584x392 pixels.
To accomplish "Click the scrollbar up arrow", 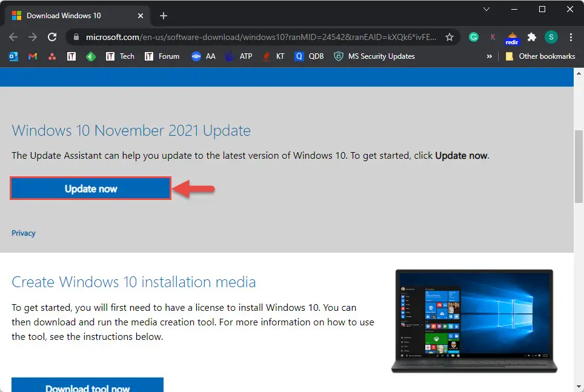I will 579,73.
